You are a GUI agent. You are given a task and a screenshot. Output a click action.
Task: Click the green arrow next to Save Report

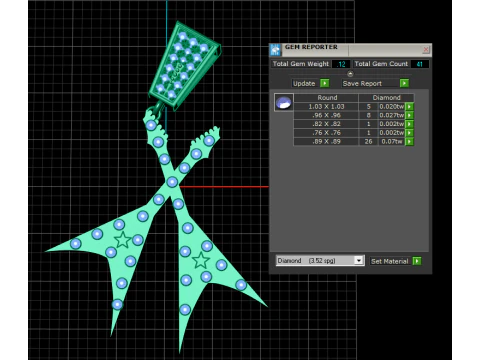[x=404, y=83]
